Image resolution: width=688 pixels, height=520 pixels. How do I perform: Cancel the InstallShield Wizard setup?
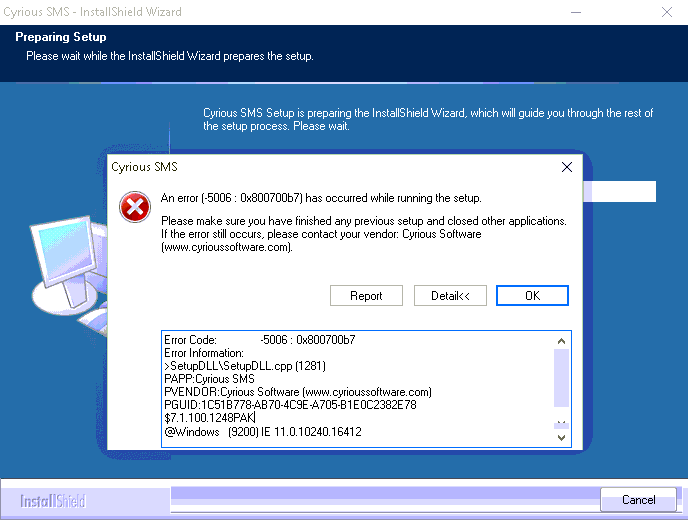click(x=638, y=499)
